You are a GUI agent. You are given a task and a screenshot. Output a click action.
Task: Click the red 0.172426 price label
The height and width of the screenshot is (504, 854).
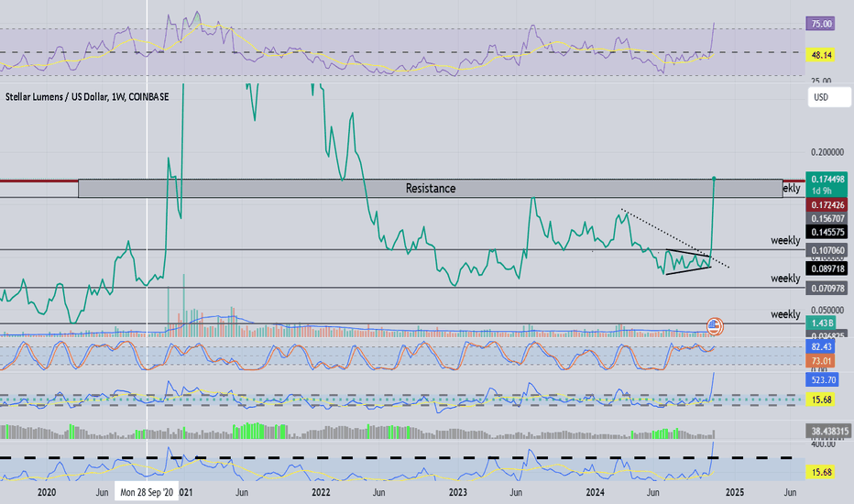click(827, 205)
